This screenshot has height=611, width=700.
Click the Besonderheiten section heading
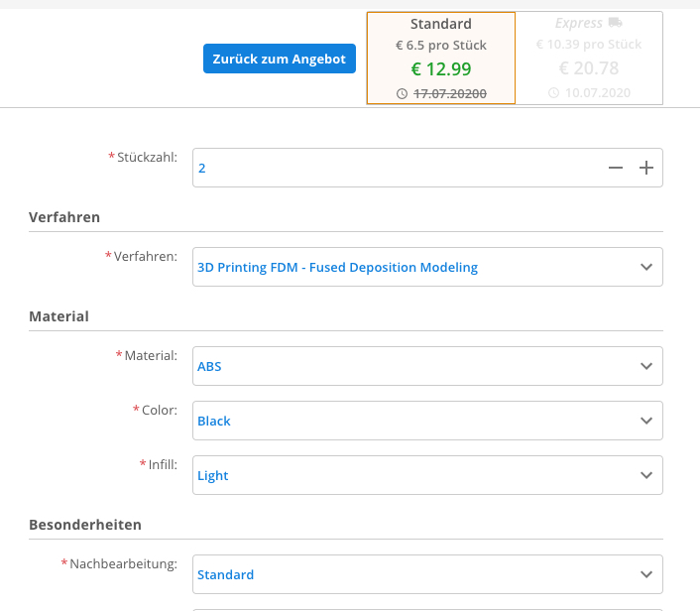[x=85, y=525]
